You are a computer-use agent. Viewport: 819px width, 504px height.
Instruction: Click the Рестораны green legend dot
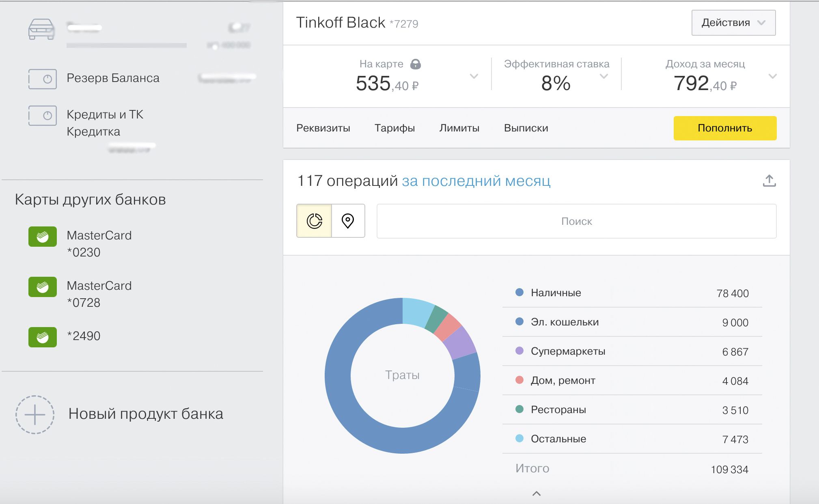[519, 409]
